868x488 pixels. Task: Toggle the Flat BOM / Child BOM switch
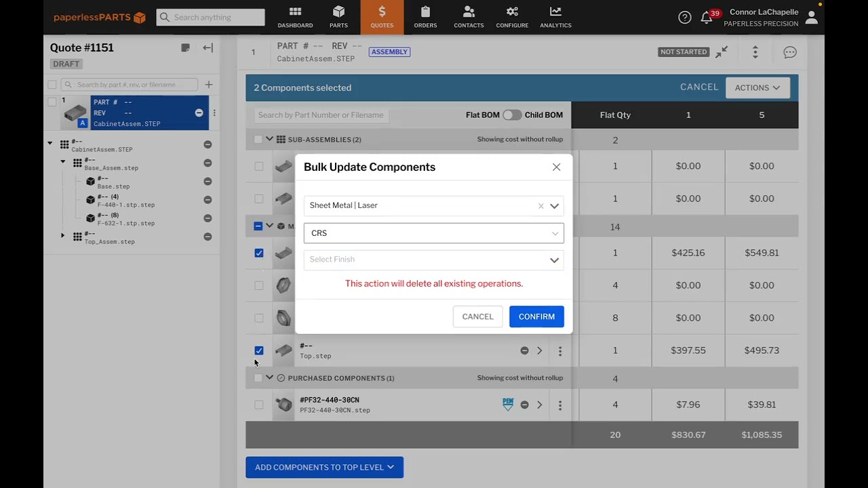(x=512, y=115)
